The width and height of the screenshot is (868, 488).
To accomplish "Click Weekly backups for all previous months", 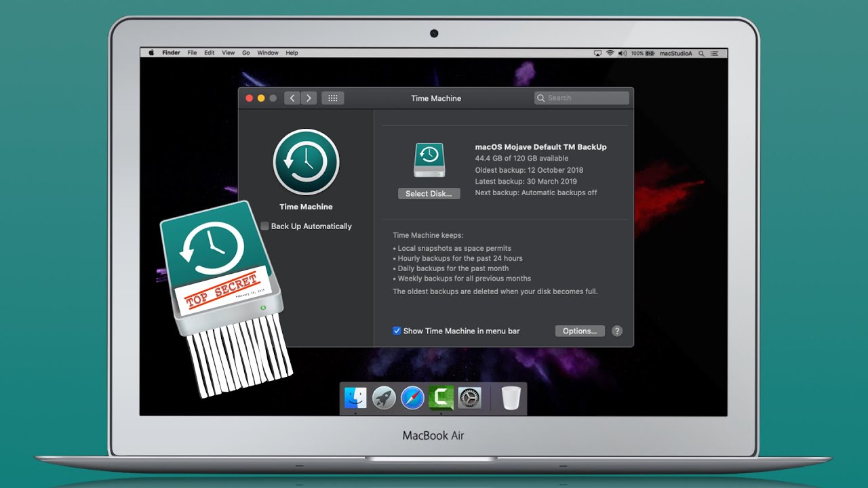I will (x=462, y=279).
